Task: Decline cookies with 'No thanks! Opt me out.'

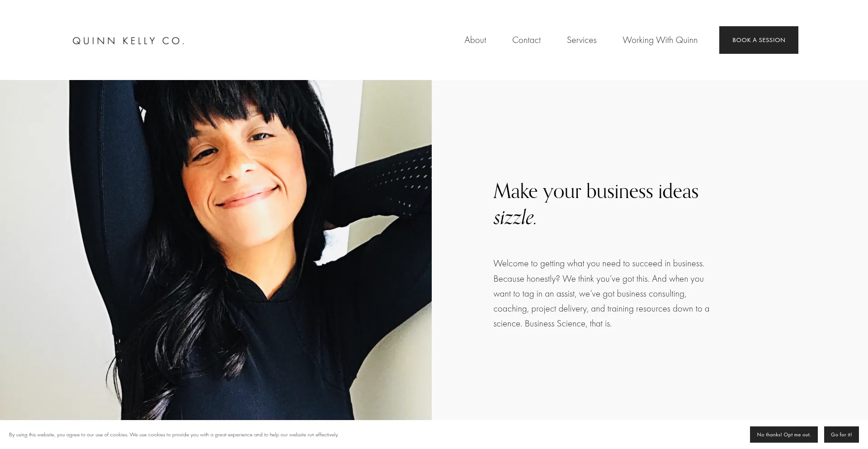Action: pos(783,435)
